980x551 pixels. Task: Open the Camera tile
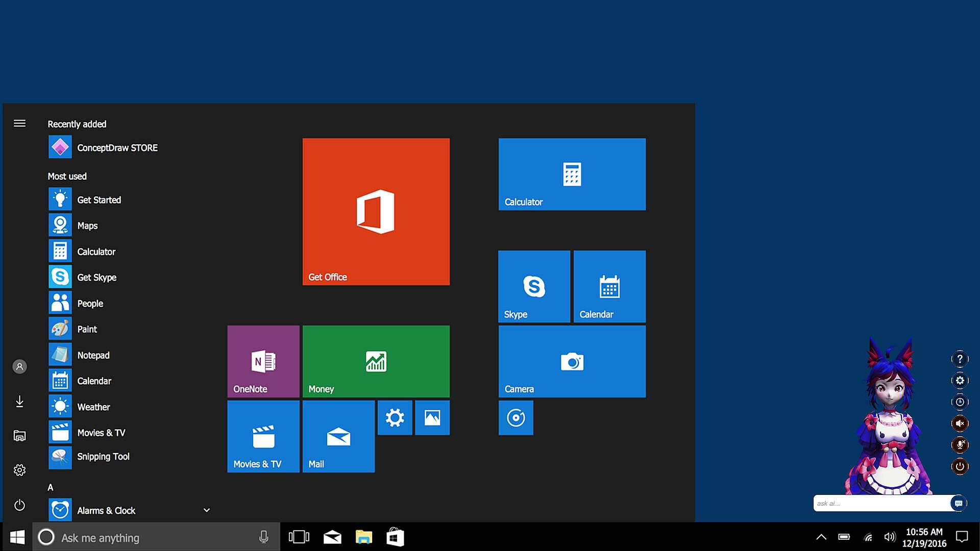[x=572, y=361]
